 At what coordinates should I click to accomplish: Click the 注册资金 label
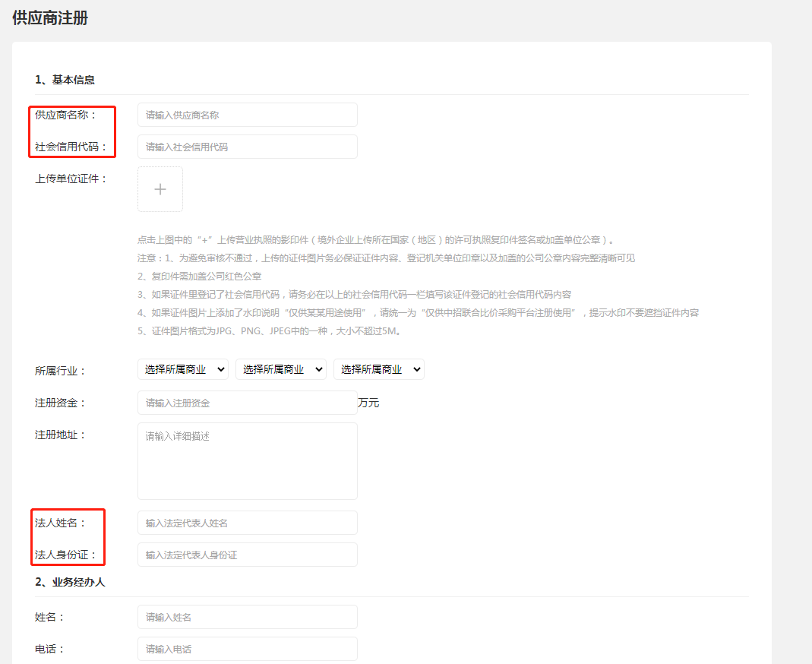[60, 403]
